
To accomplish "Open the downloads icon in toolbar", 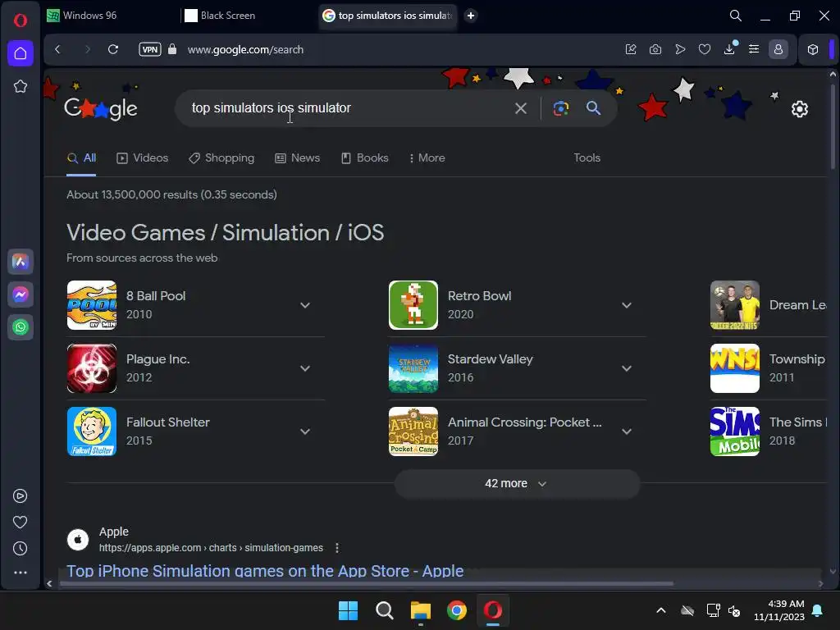I will 729,49.
